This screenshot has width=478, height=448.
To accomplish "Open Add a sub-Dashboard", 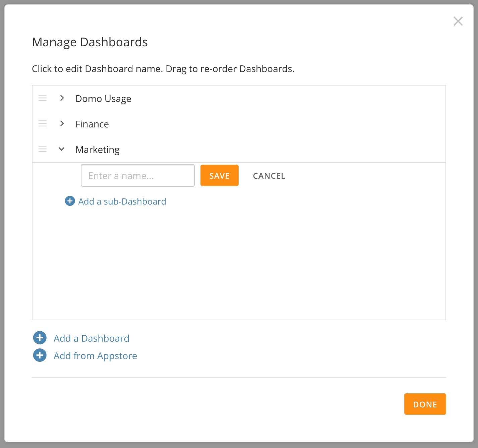I will coord(122,201).
